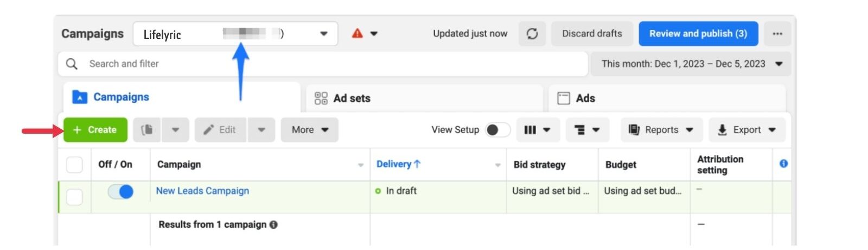
Task: Click the blue info icon in table header
Action: click(x=783, y=164)
